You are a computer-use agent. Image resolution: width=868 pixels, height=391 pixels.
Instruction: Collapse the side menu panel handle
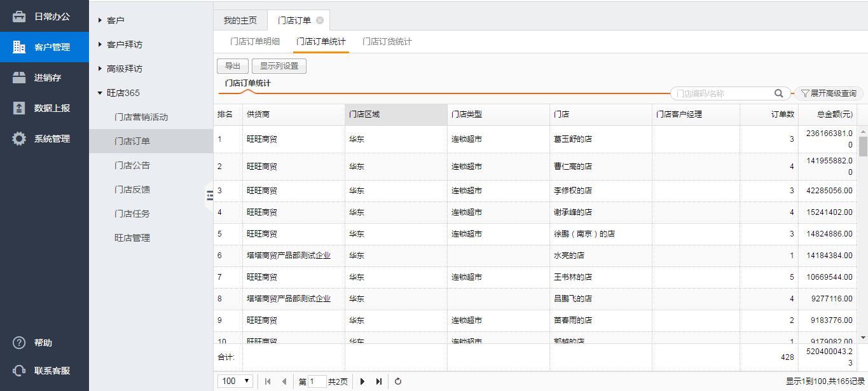(x=210, y=195)
